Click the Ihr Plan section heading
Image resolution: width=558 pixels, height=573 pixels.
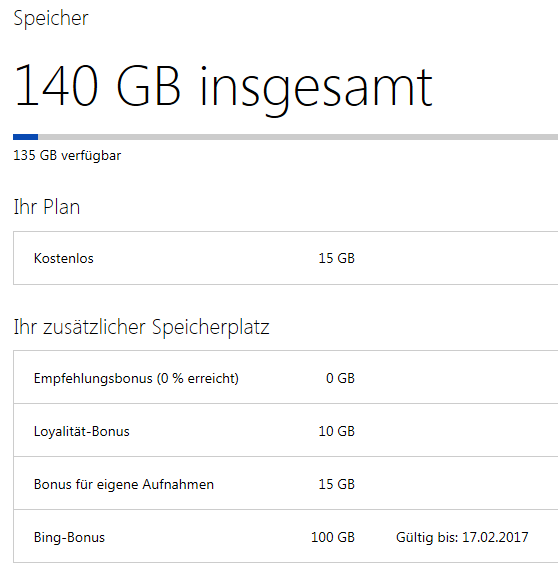pyautogui.click(x=47, y=207)
